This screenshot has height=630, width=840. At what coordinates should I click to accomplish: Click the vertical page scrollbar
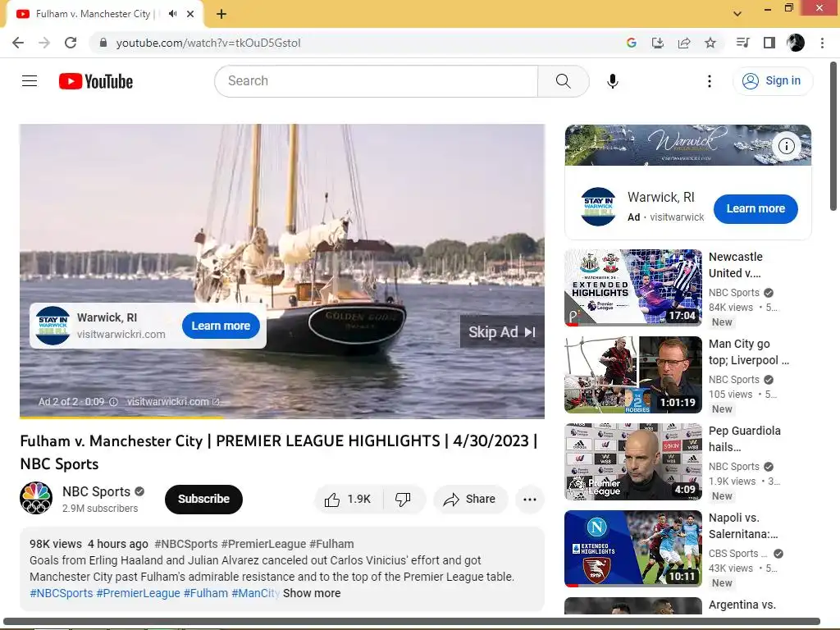(x=833, y=136)
